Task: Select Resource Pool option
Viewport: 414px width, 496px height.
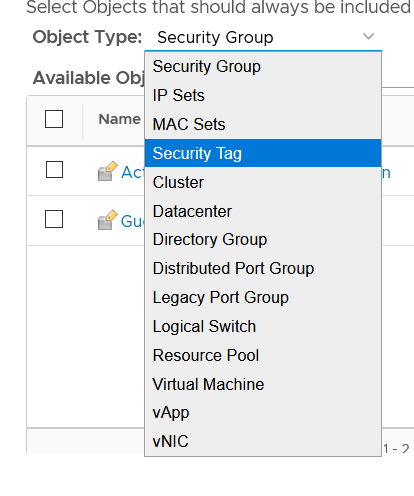Action: click(263, 355)
